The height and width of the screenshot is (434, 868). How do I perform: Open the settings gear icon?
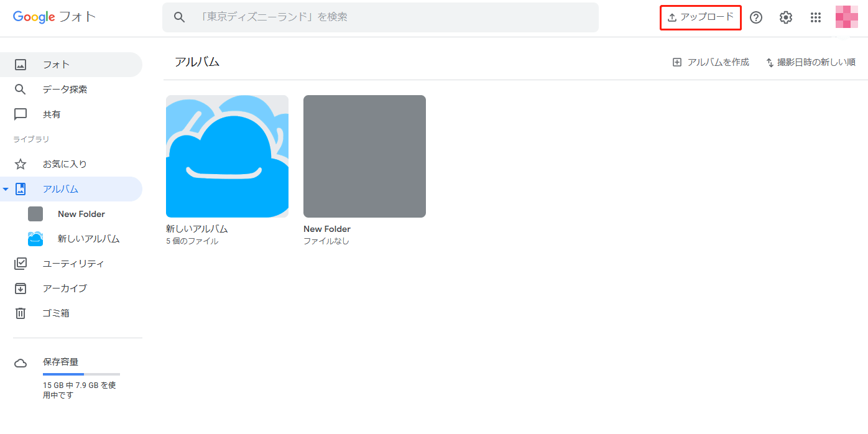click(786, 17)
